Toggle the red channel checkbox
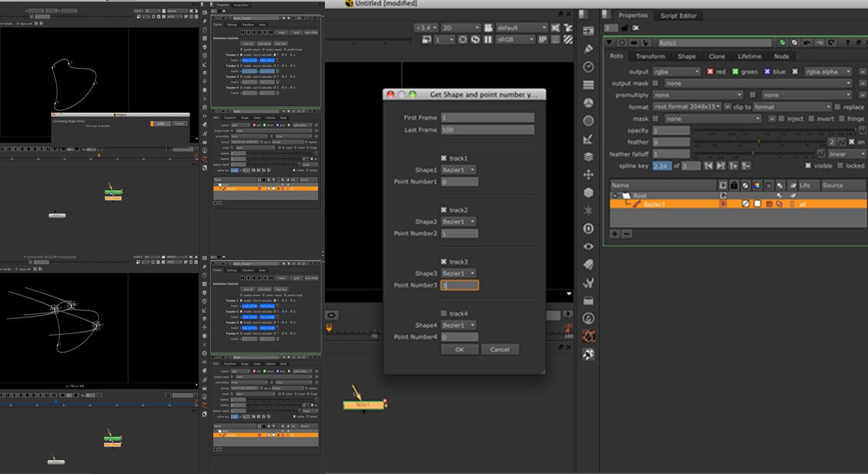This screenshot has width=868, height=474. (710, 71)
